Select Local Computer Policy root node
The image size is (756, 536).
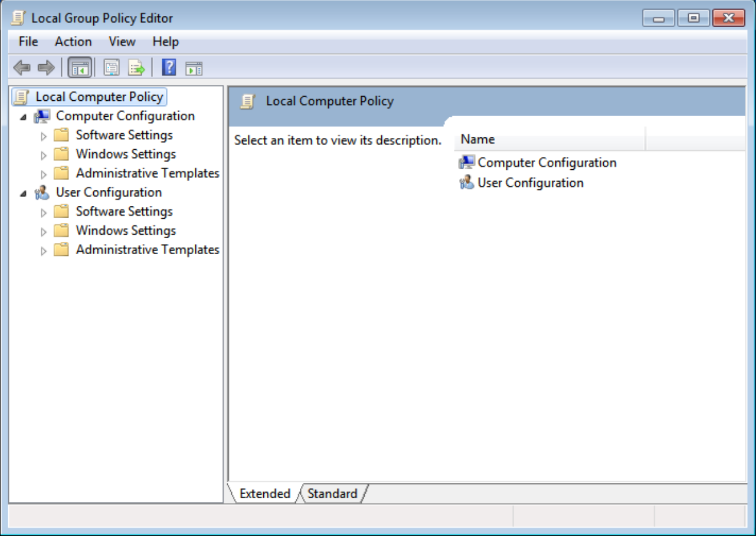99,97
